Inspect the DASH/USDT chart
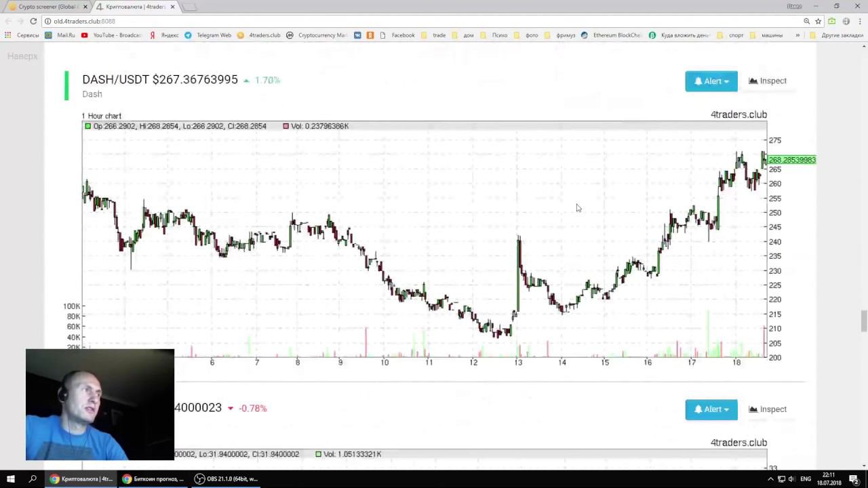The height and width of the screenshot is (488, 868). [x=768, y=81]
